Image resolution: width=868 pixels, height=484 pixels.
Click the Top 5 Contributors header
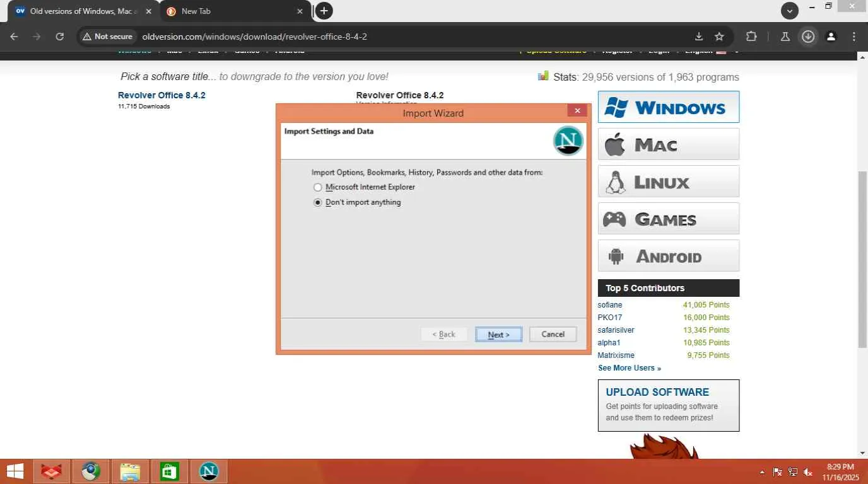pos(669,288)
